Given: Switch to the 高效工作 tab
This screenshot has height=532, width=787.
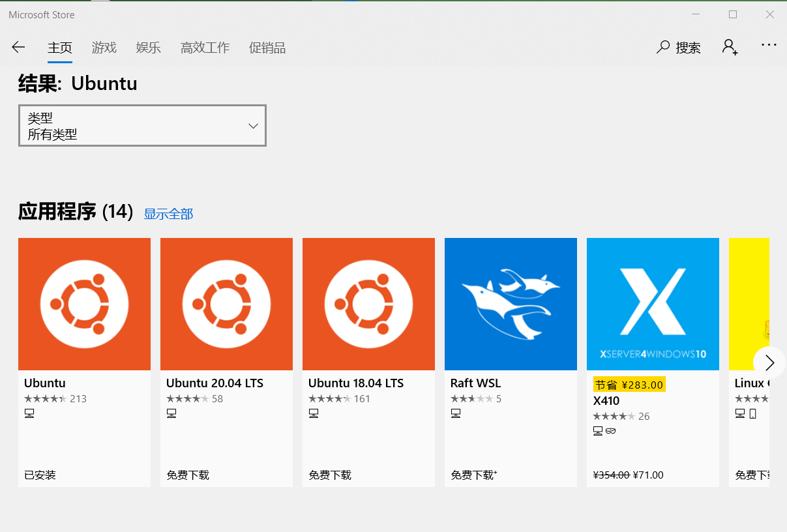Looking at the screenshot, I should click(x=205, y=48).
